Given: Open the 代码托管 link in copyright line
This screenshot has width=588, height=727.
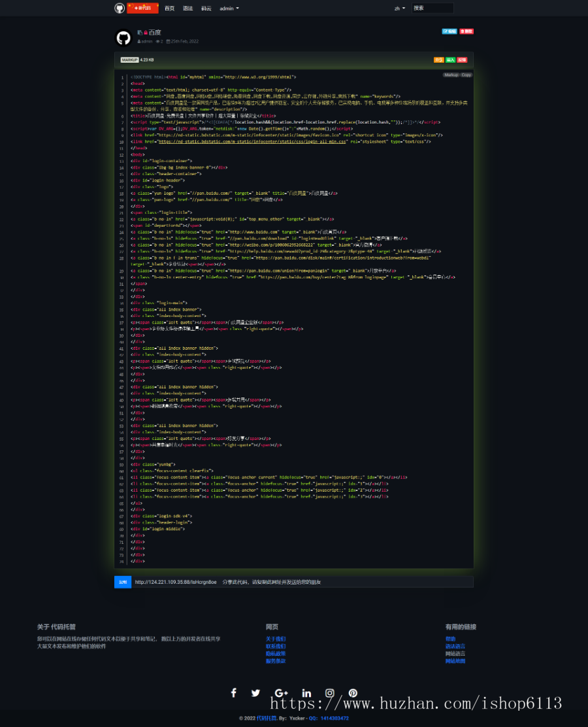Looking at the screenshot, I should click(267, 719).
